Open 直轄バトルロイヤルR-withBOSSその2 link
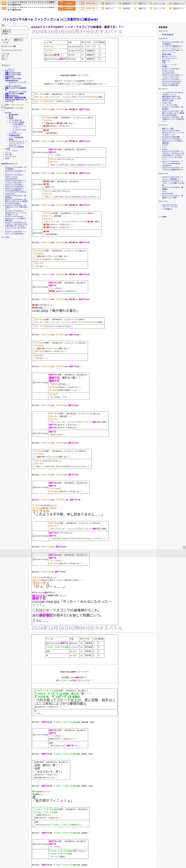The image size is (186, 868). 13,80
